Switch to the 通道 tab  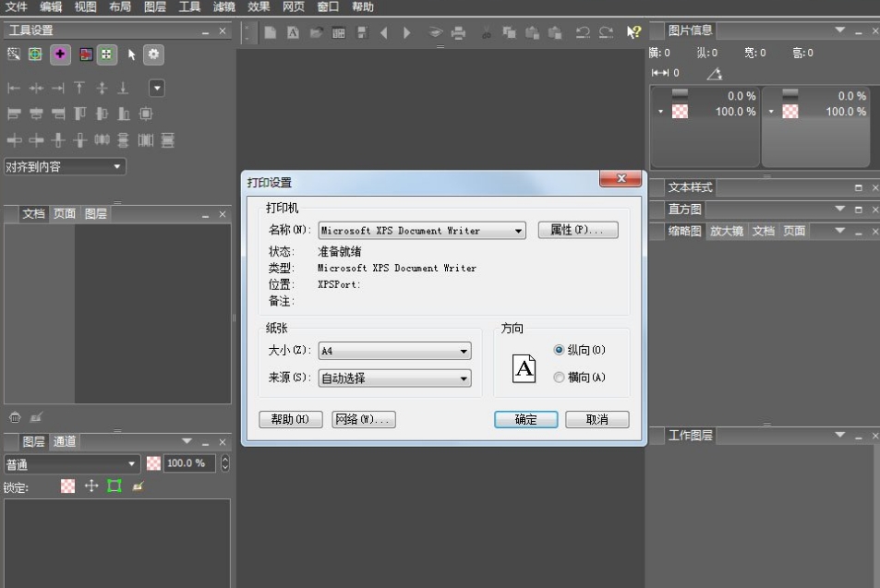pyautogui.click(x=66, y=442)
